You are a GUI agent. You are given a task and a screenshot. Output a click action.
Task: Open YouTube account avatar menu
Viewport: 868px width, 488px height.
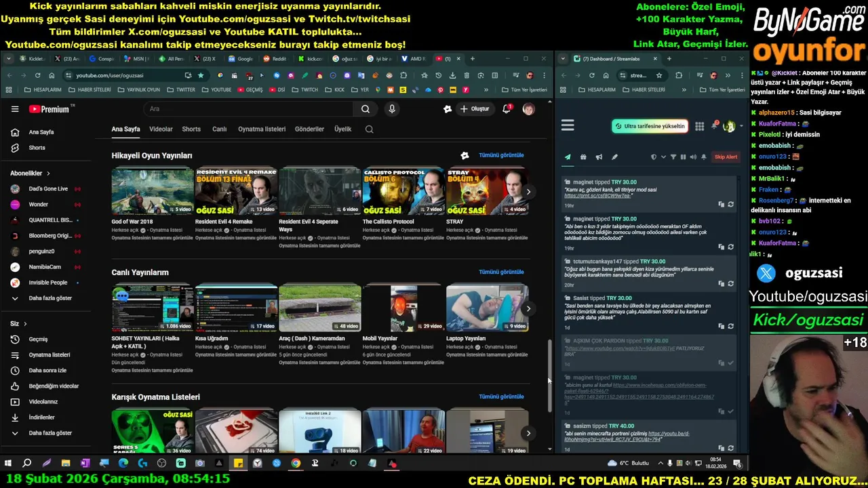pos(528,109)
